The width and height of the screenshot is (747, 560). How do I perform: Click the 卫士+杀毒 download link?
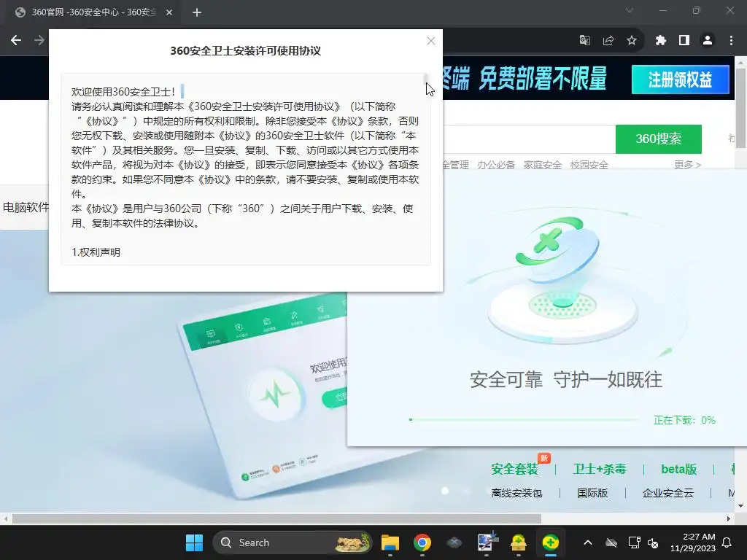coord(600,469)
